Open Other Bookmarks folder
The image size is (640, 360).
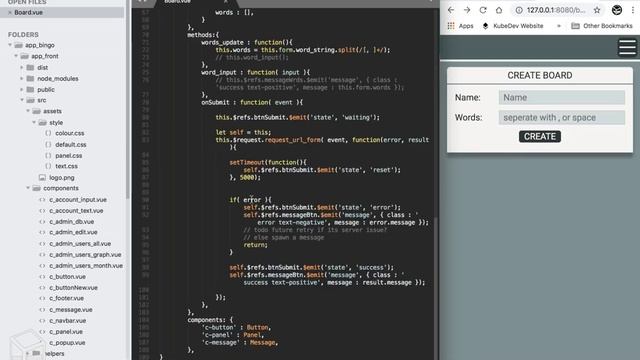[602, 26]
